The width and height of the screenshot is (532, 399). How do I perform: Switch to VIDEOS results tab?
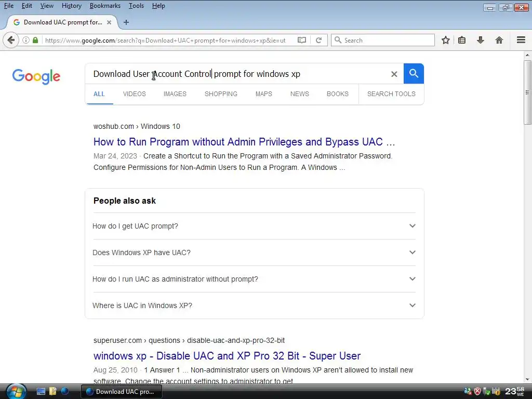[135, 94]
